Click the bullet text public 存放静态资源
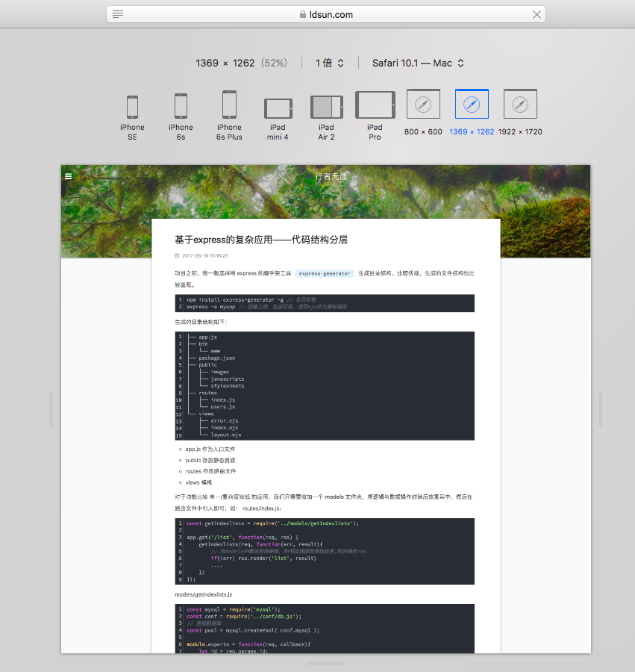635x672 pixels. (210, 460)
